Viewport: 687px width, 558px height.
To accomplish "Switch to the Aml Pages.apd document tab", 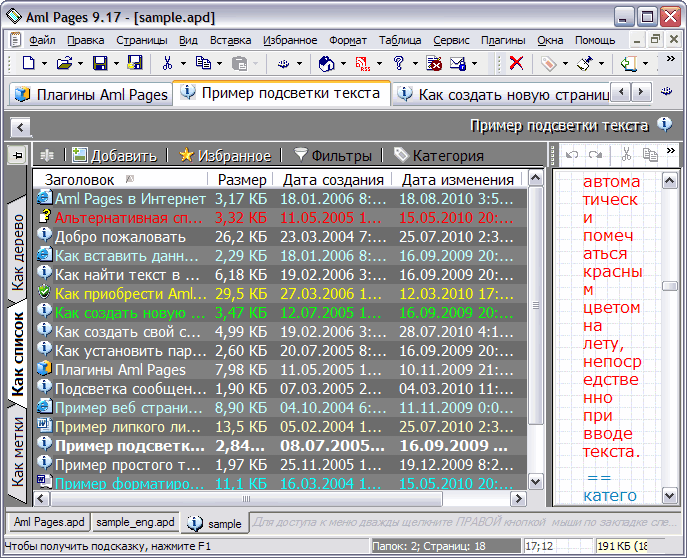I will click(x=49, y=522).
